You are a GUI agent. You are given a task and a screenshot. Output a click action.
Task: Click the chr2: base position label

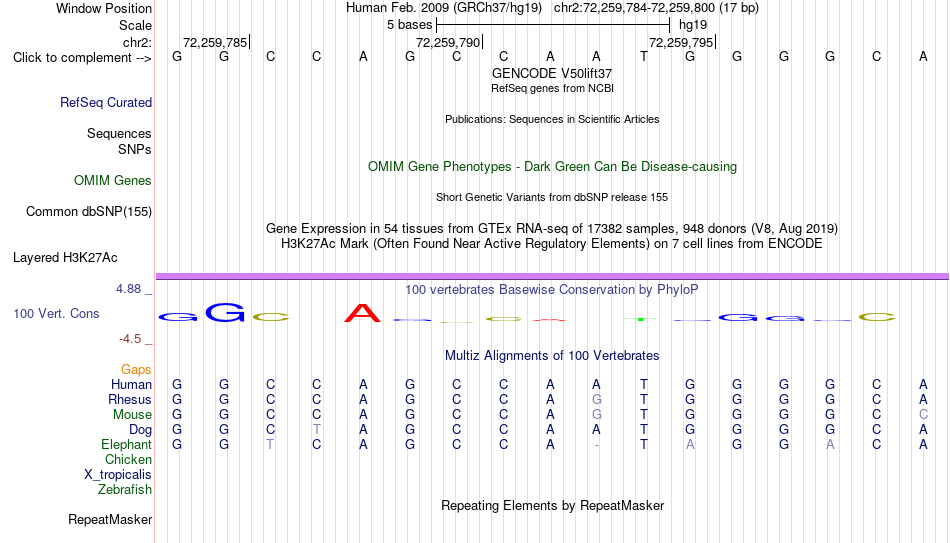tap(138, 42)
